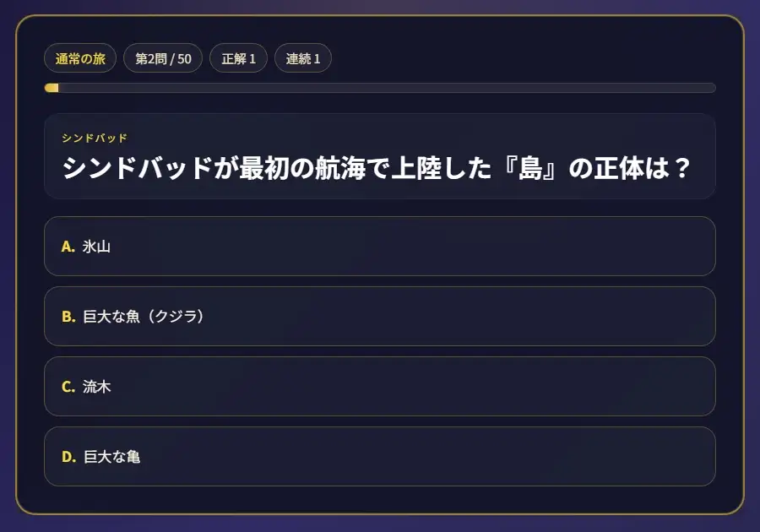This screenshot has width=760, height=532.
Task: Click the 正解 1 score badge
Action: (238, 57)
